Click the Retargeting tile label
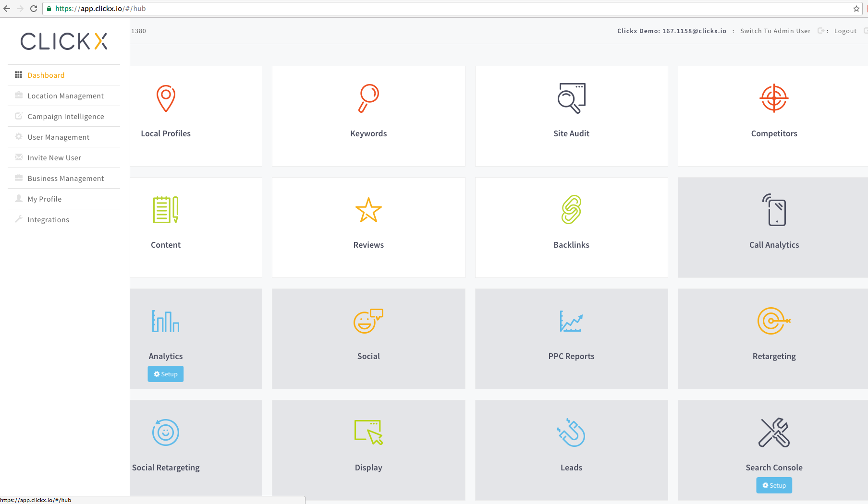 (x=774, y=356)
